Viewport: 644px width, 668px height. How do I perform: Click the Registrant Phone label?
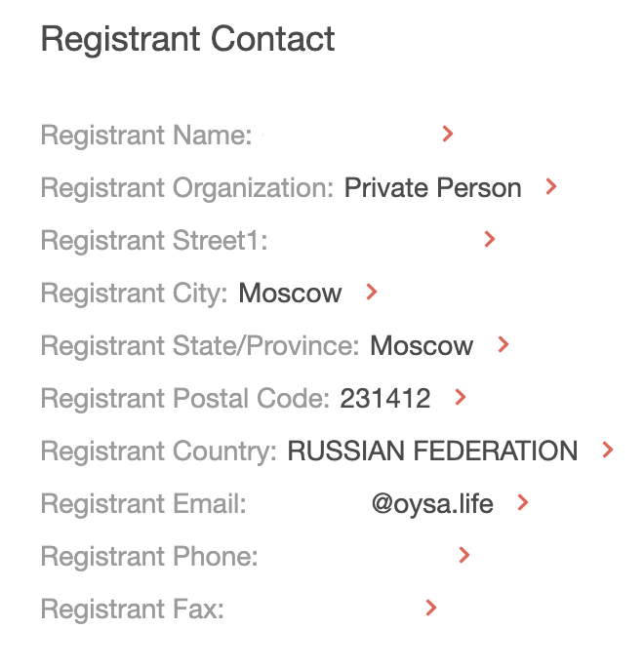pos(149,557)
